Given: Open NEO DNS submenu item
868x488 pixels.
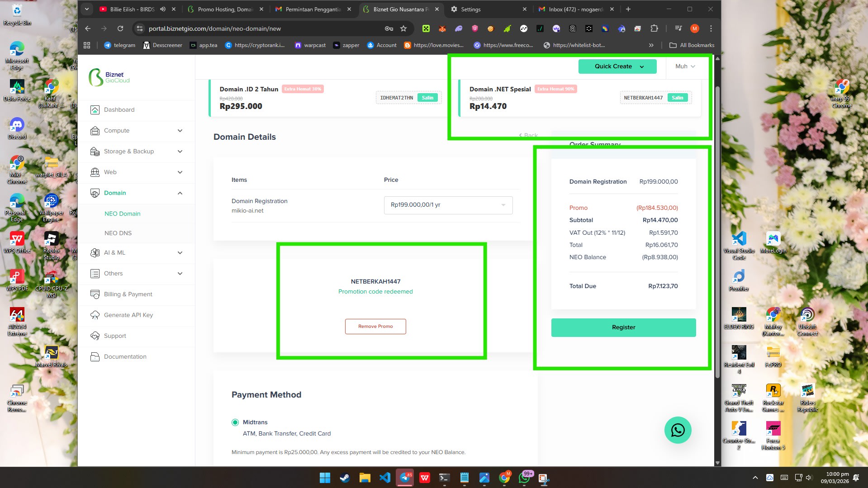Looking at the screenshot, I should [x=118, y=233].
